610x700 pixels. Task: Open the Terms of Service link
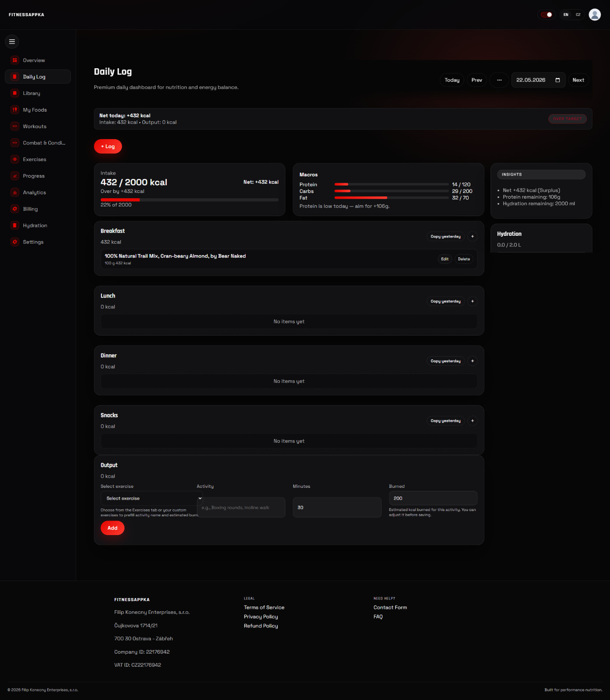coord(264,607)
